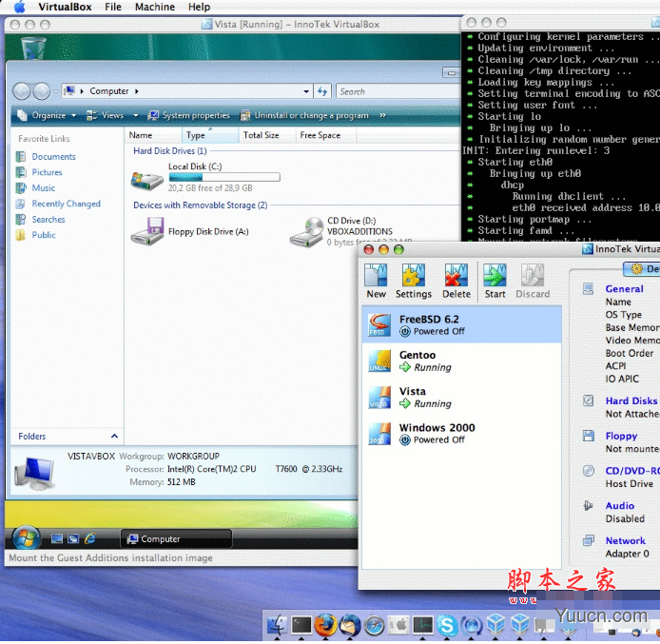Click the Recycle Bin on Vista desktop
The image size is (660, 644).
pos(33,48)
